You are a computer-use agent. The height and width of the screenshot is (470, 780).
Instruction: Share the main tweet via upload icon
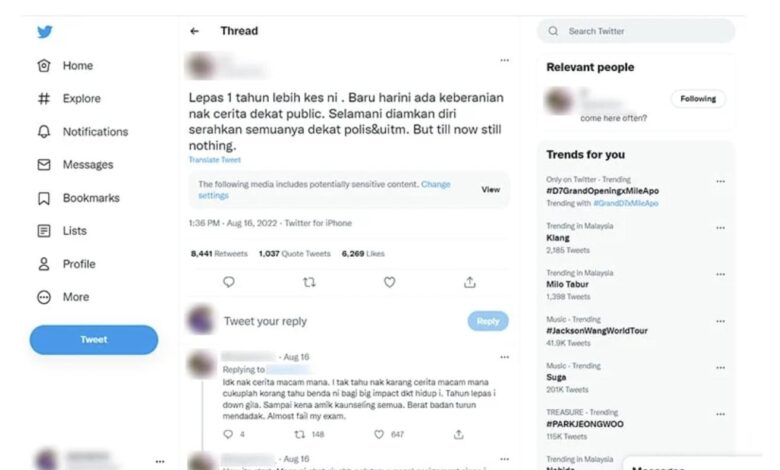(470, 282)
